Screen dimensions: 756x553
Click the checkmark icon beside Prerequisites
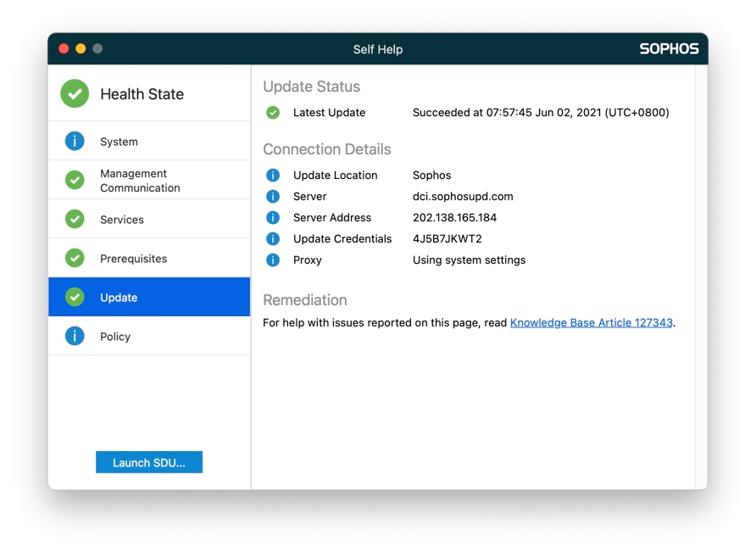(74, 258)
